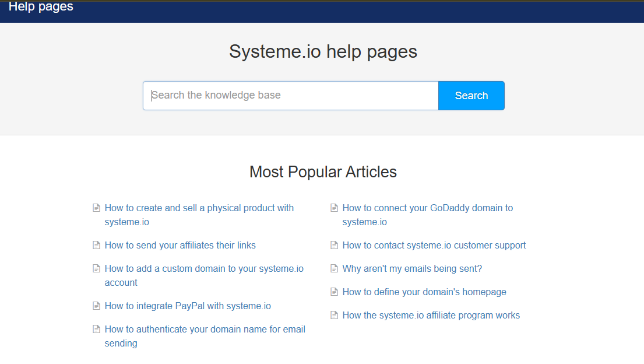
Task: Open "How to integrate PayPal with systeme.io"
Action: pyautogui.click(x=188, y=306)
